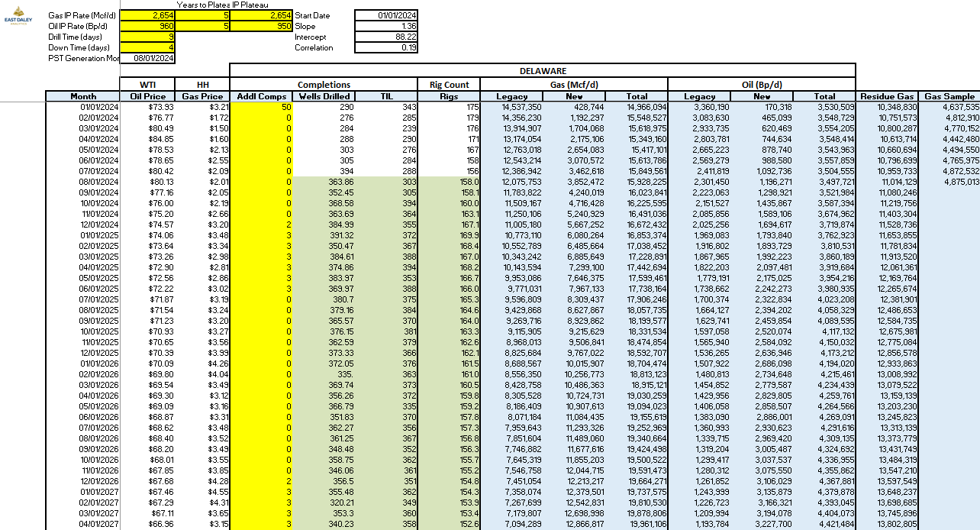
Task: Select the 01/01/2026 cell in Month column
Action: 83,364
